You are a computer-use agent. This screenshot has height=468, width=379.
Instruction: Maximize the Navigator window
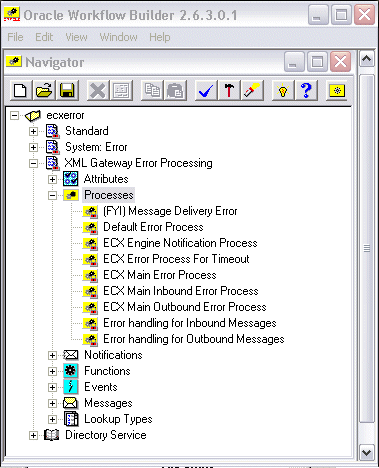pyautogui.click(x=317, y=62)
